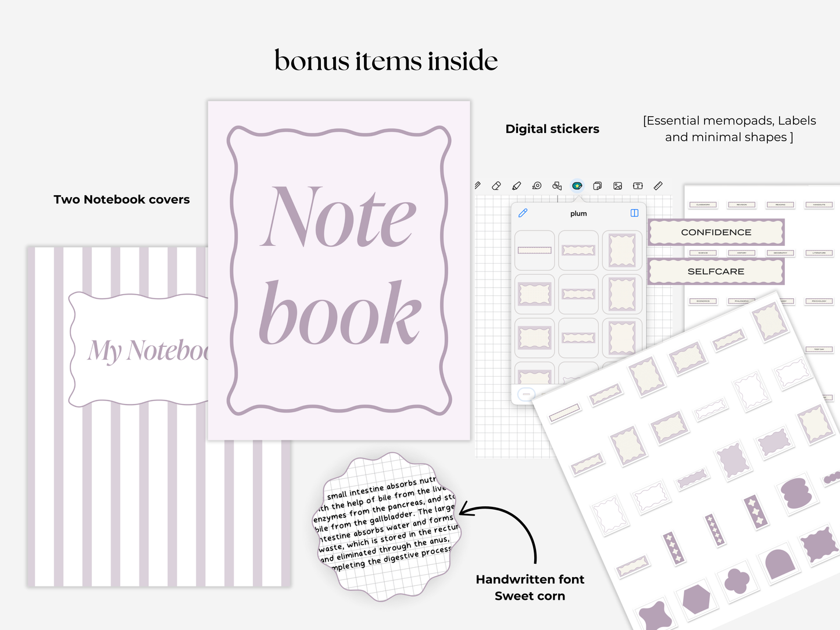This screenshot has width=840, height=630.
Task: Pick the tall wavy frame sticker, third row
Action: pyautogui.click(x=622, y=338)
